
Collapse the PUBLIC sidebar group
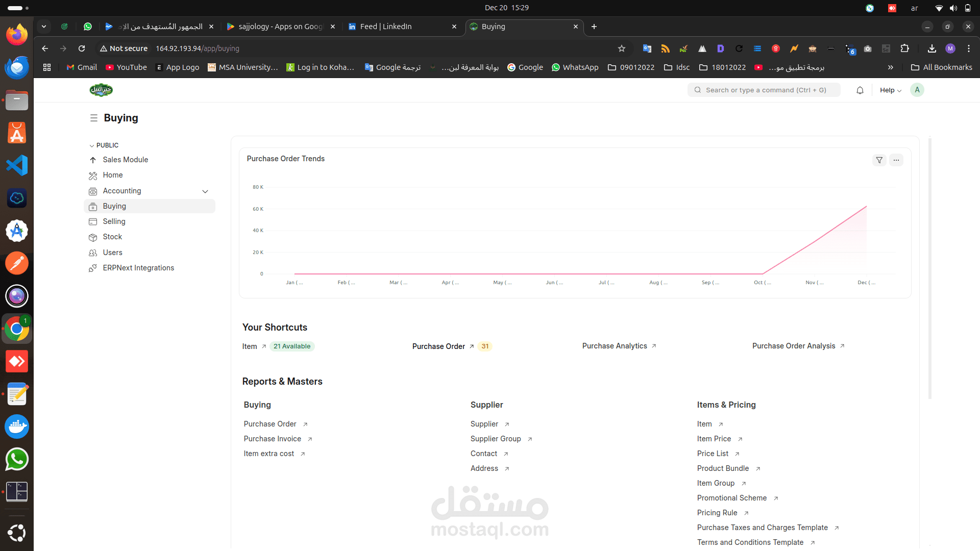click(92, 145)
